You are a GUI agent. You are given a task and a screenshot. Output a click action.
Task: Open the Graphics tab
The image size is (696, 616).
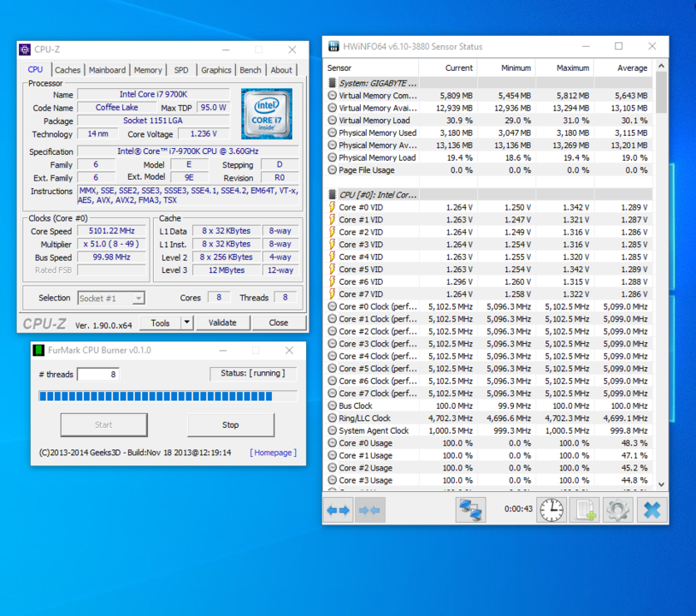(x=215, y=70)
